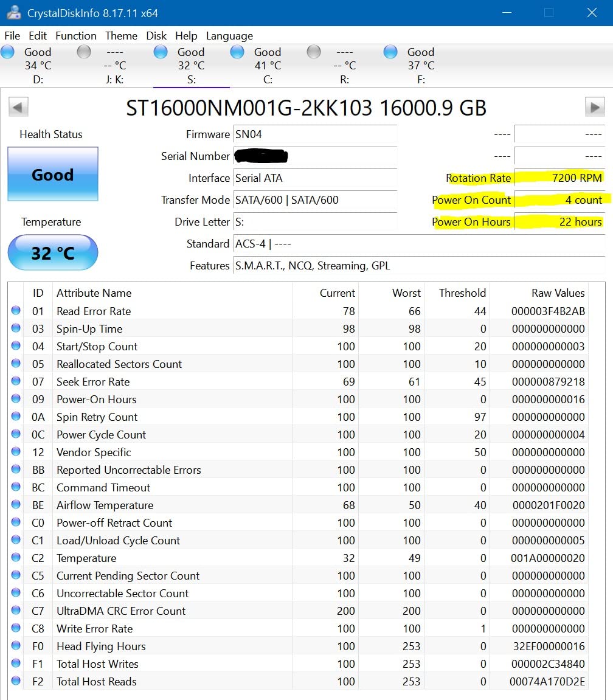Image resolution: width=613 pixels, height=700 pixels.
Task: Click the Power Cycle Count status orb
Action: point(16,434)
